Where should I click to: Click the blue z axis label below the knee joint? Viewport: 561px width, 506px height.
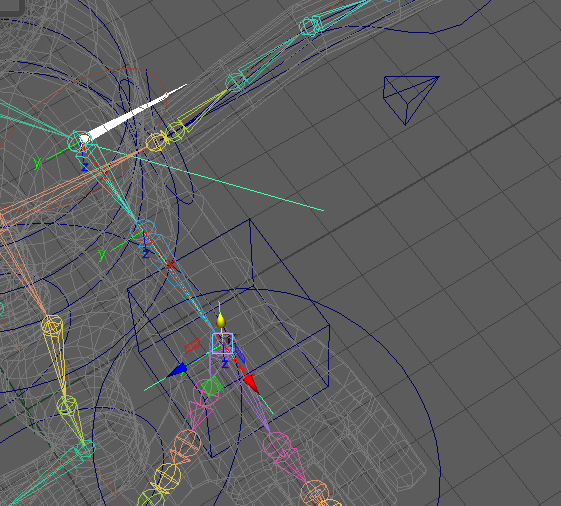146,254
